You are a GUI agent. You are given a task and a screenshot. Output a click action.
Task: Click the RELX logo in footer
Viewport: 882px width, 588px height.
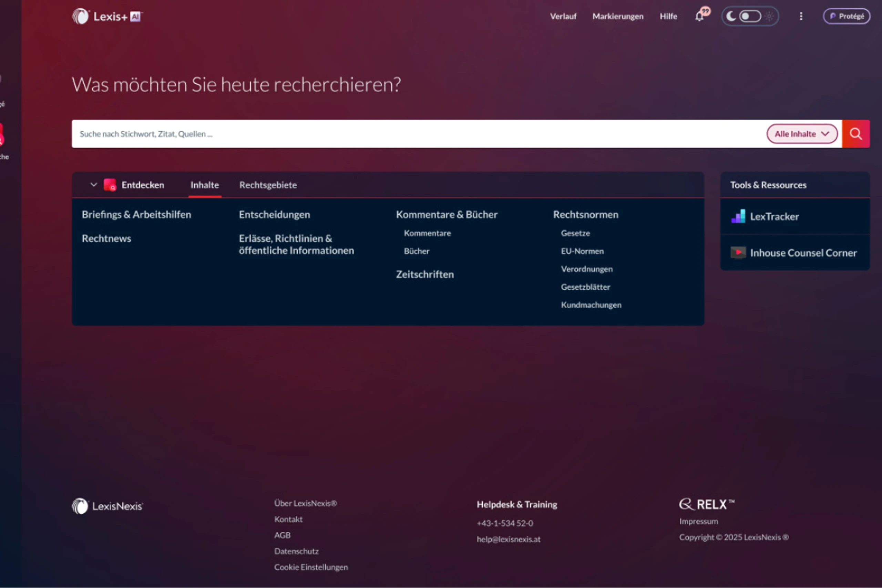[707, 504]
